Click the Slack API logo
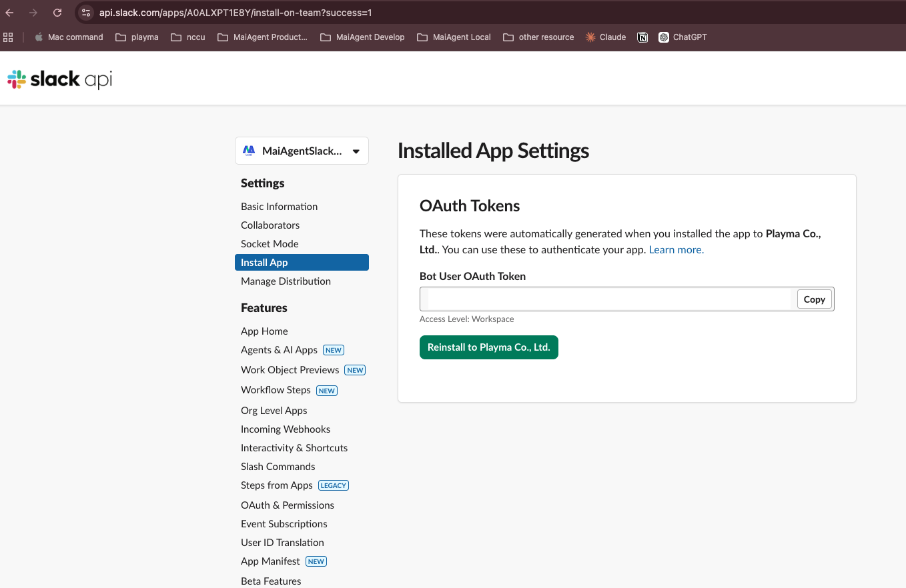 (x=59, y=79)
